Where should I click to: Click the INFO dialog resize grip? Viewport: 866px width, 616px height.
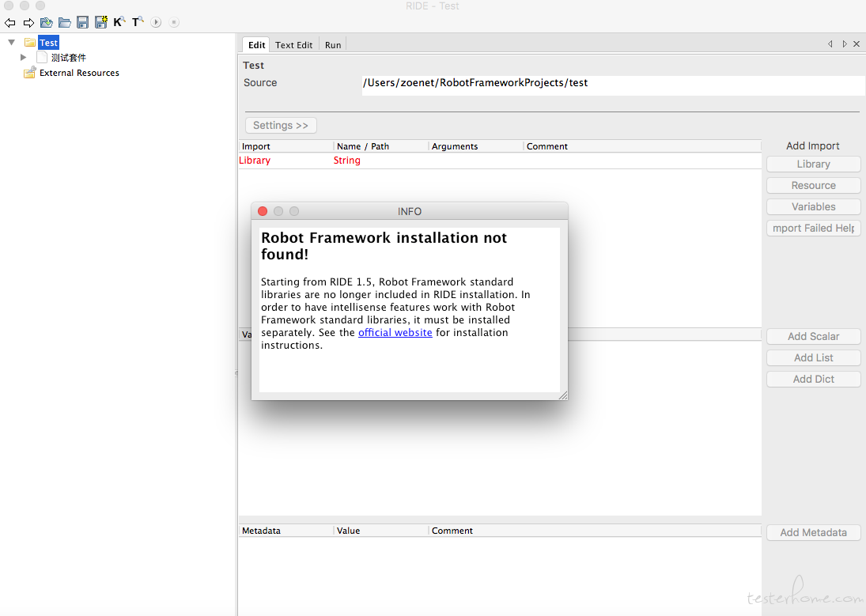pyautogui.click(x=563, y=395)
